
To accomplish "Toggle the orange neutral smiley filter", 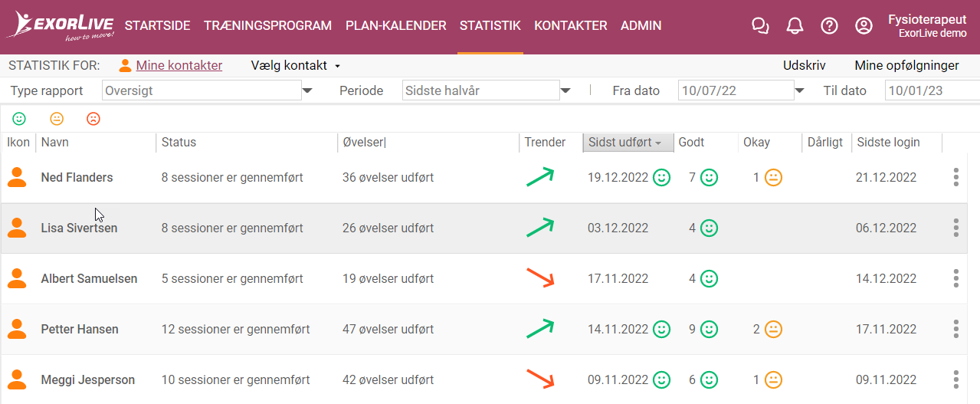I will pos(57,119).
